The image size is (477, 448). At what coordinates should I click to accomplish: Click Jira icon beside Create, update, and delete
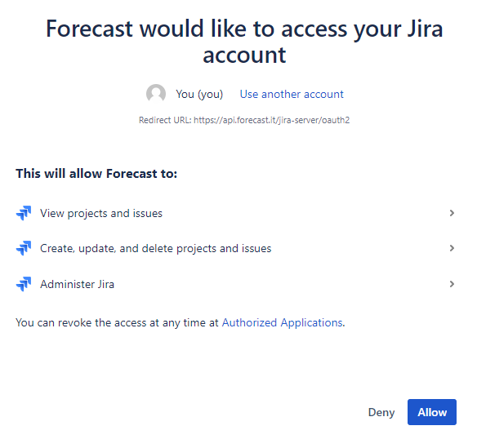pyautogui.click(x=24, y=248)
